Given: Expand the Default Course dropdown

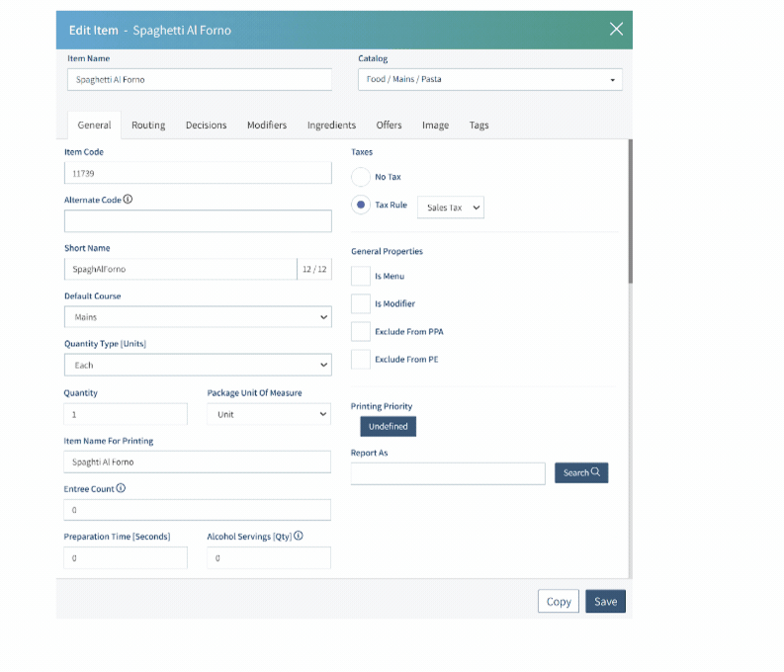Looking at the screenshot, I should tap(198, 317).
